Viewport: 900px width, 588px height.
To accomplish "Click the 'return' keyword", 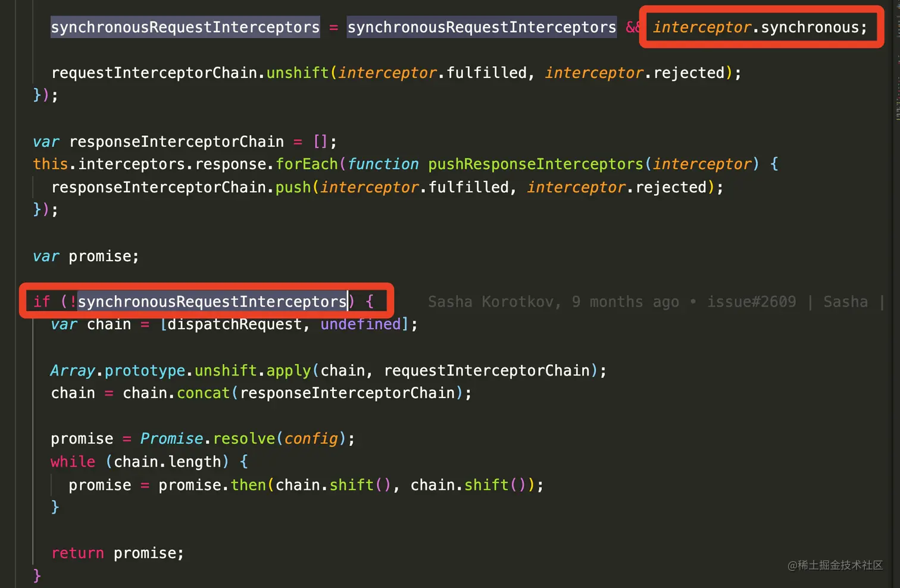I will (77, 553).
